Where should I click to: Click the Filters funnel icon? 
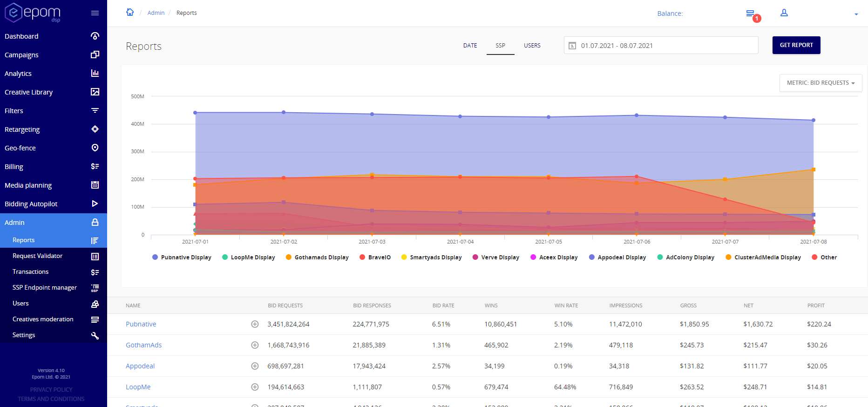(95, 110)
